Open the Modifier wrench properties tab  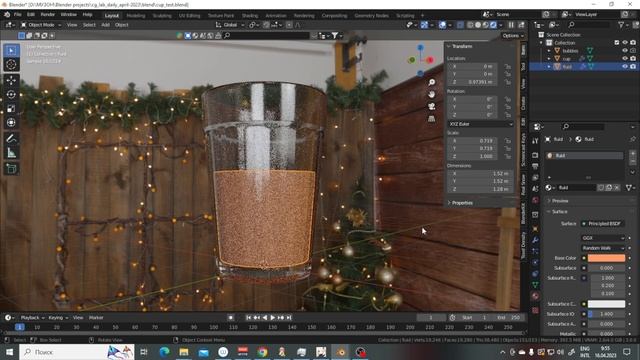[x=535, y=240]
